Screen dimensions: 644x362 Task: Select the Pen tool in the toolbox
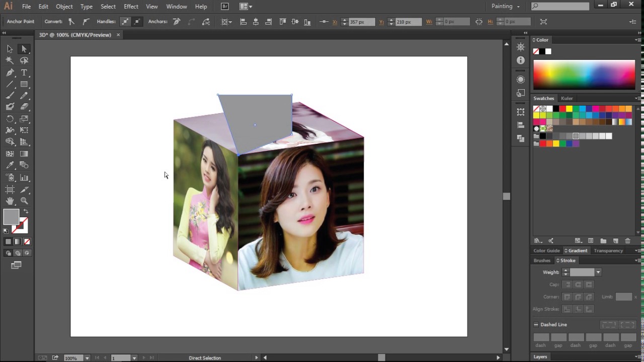tap(10, 72)
